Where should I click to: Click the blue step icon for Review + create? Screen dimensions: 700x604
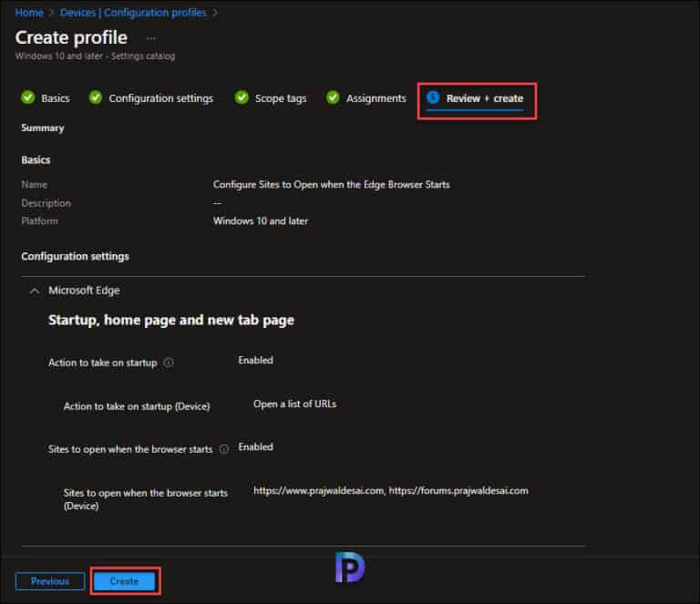pyautogui.click(x=433, y=97)
